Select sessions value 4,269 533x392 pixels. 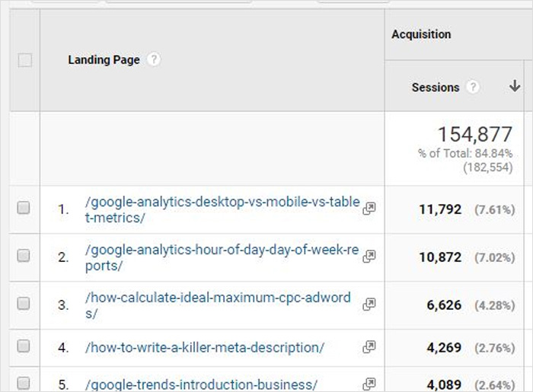(444, 348)
